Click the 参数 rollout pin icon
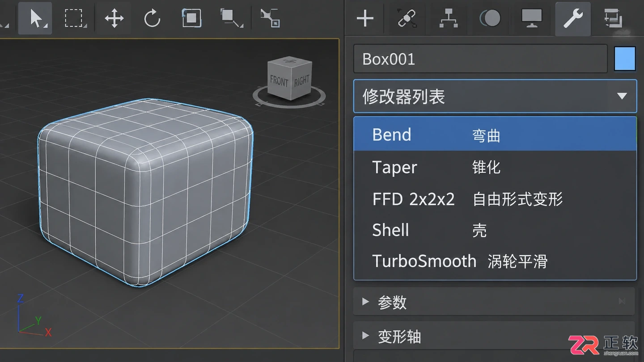 [x=622, y=302]
